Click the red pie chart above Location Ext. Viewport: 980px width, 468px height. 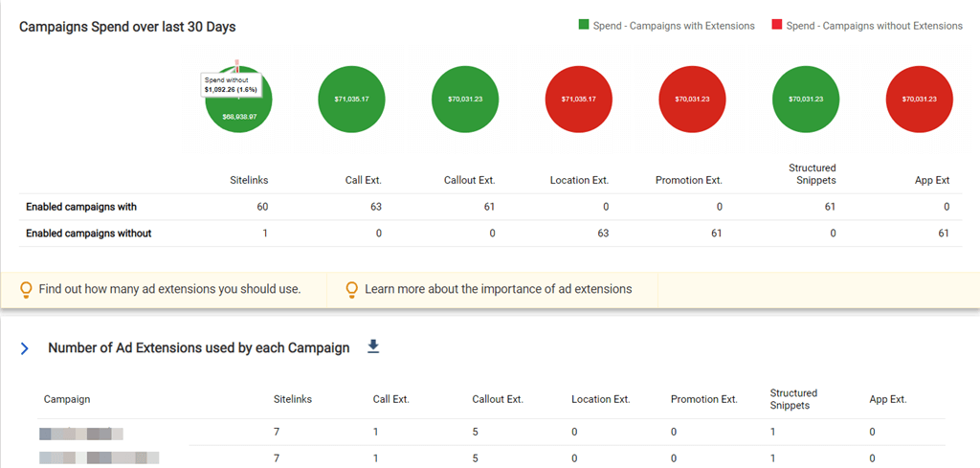(x=578, y=99)
